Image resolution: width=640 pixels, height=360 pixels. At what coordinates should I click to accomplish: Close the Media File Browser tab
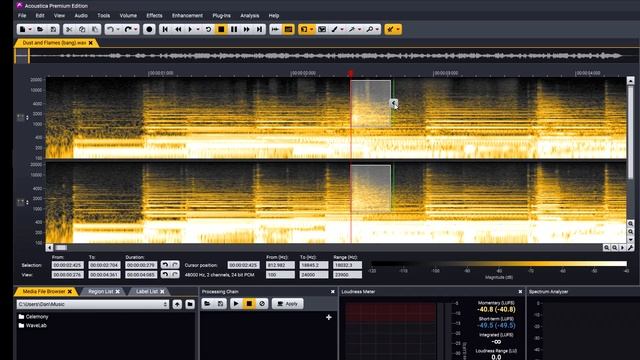pos(70,291)
